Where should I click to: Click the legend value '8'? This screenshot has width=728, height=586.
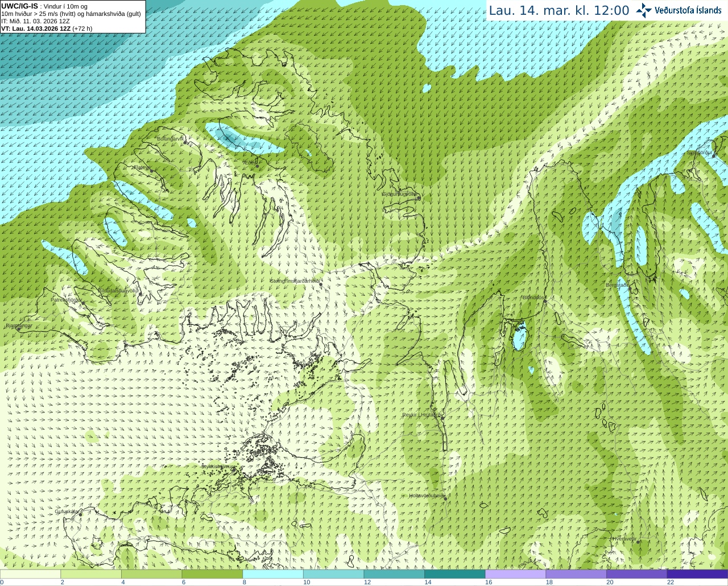[x=244, y=582]
